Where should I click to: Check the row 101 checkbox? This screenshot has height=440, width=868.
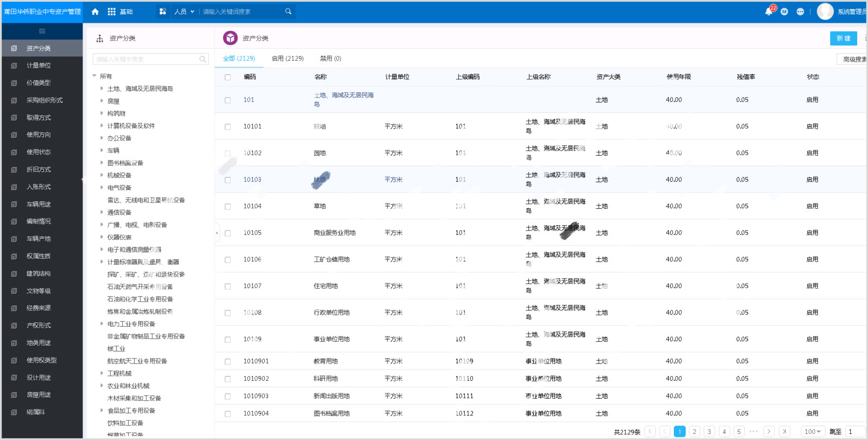point(228,100)
